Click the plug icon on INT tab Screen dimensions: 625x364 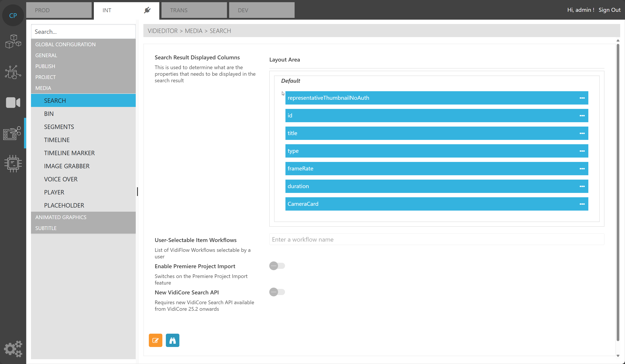[x=147, y=10]
